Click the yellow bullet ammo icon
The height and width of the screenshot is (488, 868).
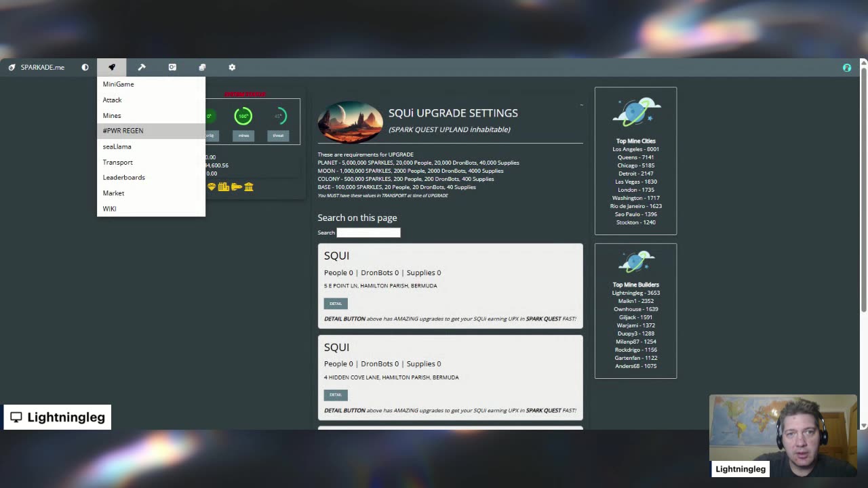[236, 186]
